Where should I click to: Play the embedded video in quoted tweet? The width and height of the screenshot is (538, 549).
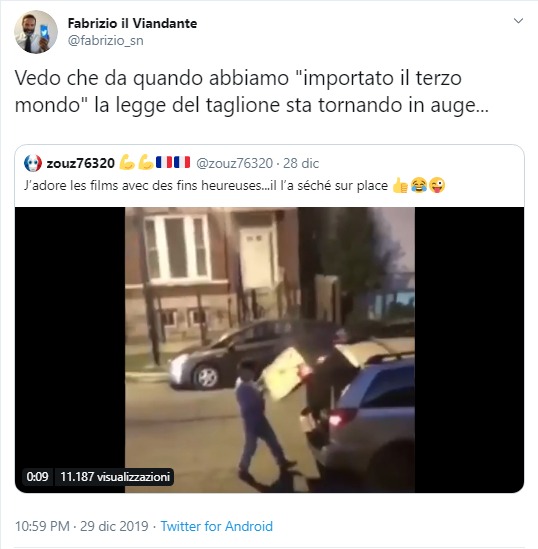point(270,350)
